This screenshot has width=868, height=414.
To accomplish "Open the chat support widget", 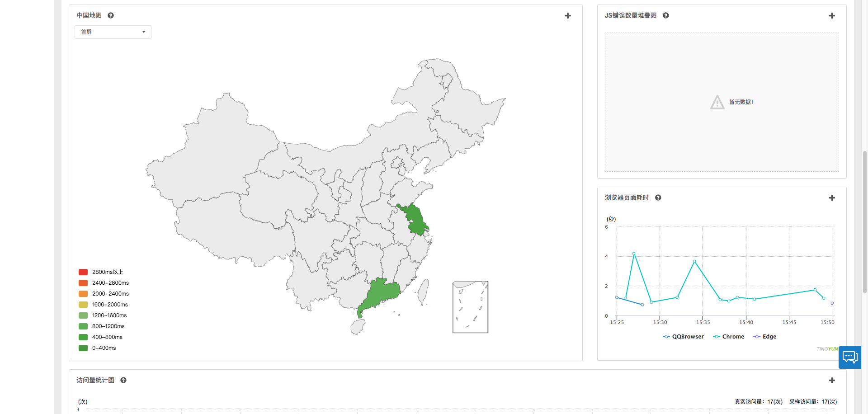I will (850, 358).
